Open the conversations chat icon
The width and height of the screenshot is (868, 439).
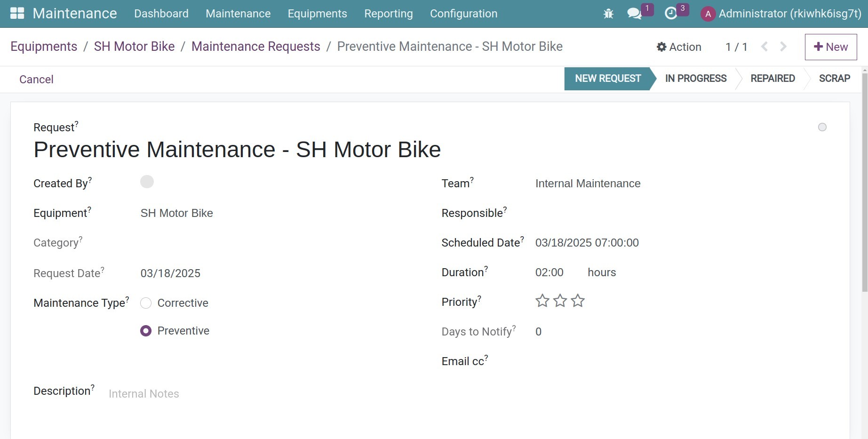tap(635, 14)
